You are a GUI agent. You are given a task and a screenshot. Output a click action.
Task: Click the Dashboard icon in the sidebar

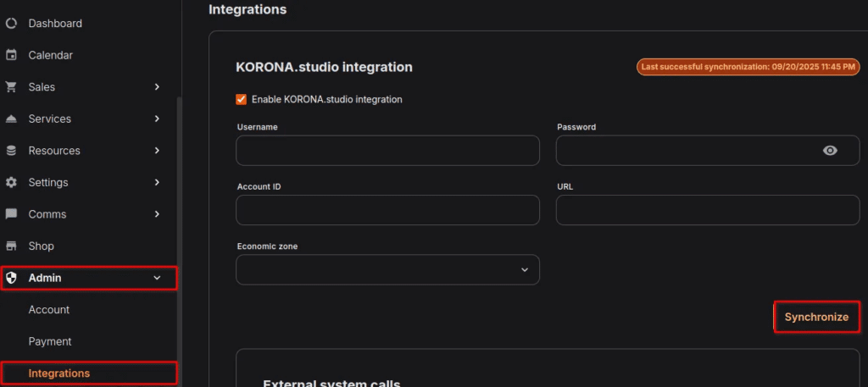[x=12, y=24]
